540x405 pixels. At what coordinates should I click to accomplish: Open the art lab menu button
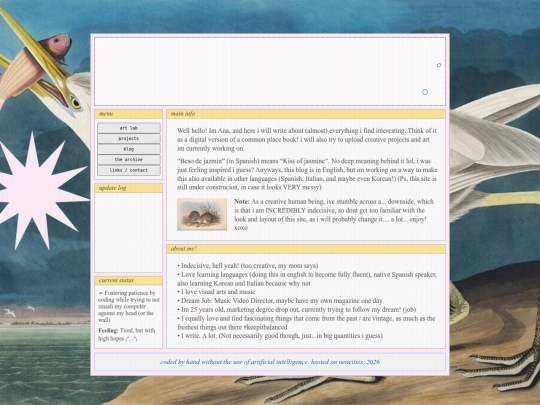tap(128, 128)
